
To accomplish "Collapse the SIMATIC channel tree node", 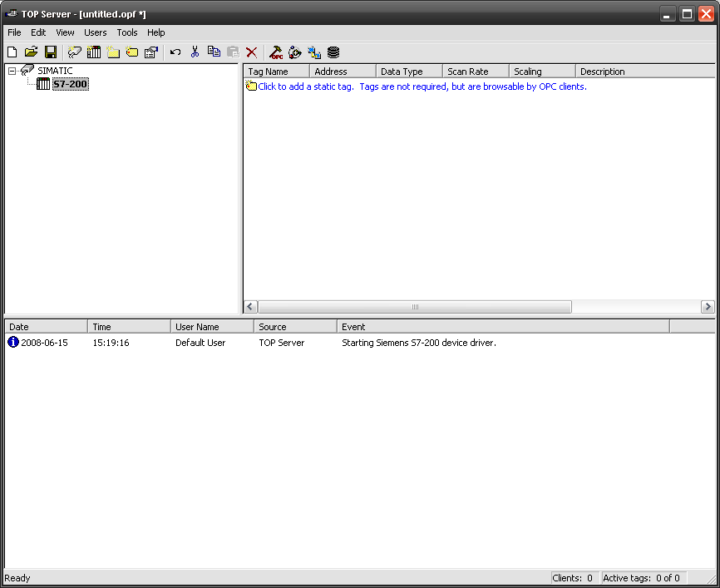I will (x=12, y=71).
